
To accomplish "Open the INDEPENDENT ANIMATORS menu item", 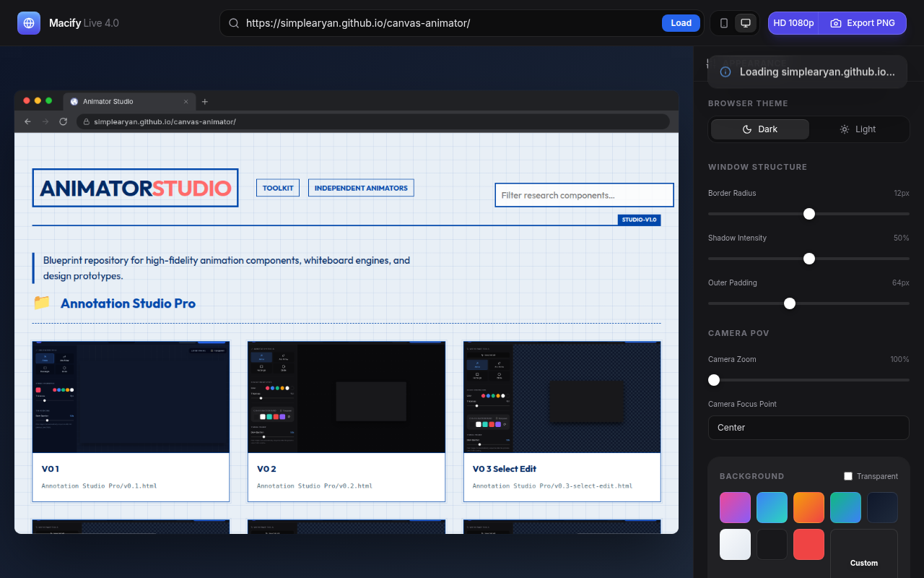I will point(361,188).
